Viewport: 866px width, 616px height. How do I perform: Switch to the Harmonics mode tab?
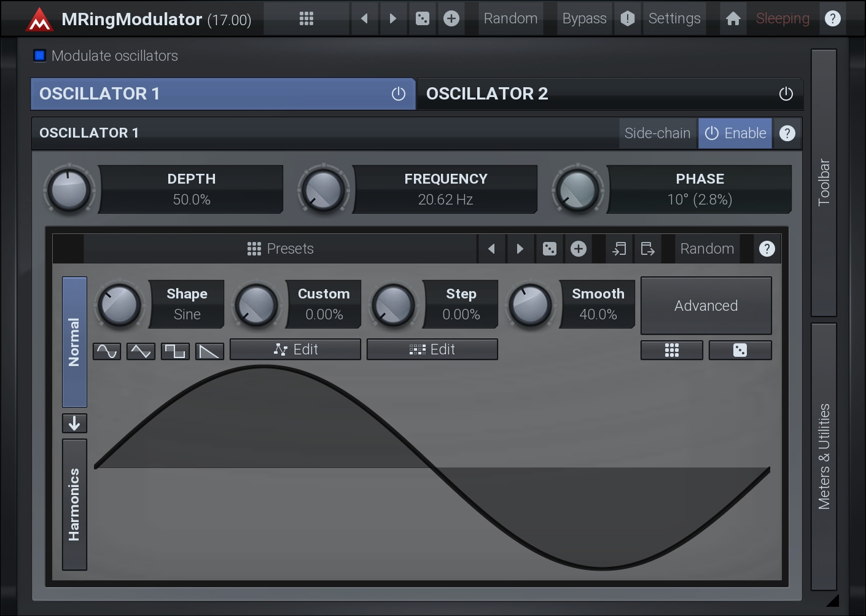point(74,504)
